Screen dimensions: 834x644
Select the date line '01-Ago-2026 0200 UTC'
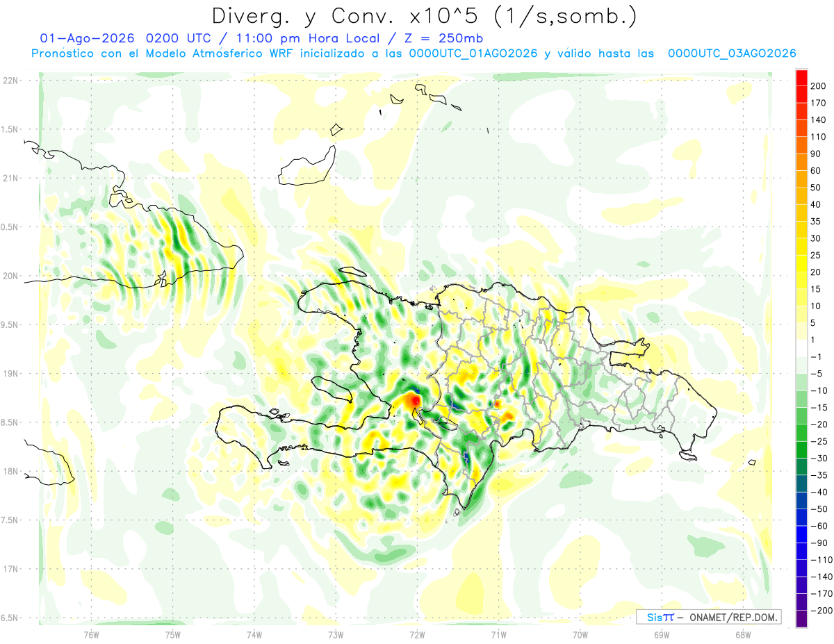(124, 38)
